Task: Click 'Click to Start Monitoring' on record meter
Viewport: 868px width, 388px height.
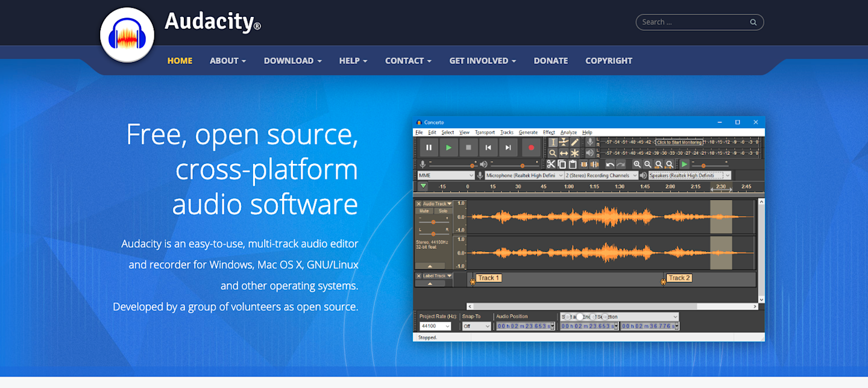Action: pyautogui.click(x=679, y=142)
